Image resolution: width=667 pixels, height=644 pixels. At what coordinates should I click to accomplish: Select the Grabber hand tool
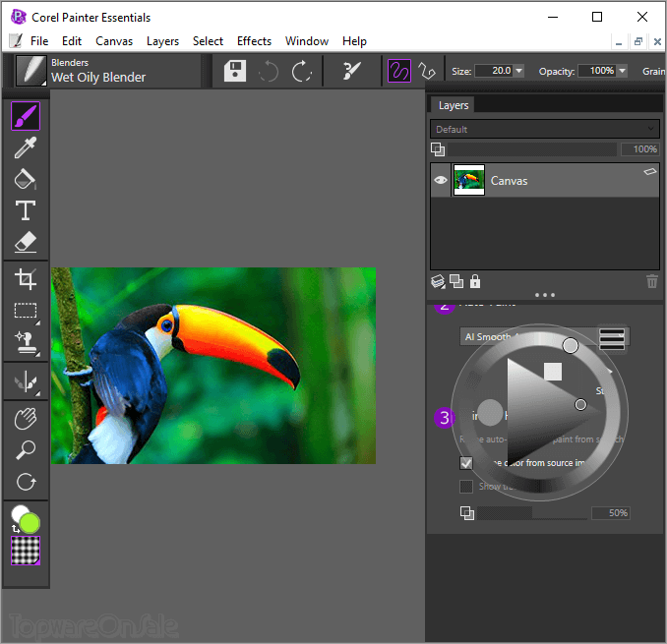pos(26,419)
